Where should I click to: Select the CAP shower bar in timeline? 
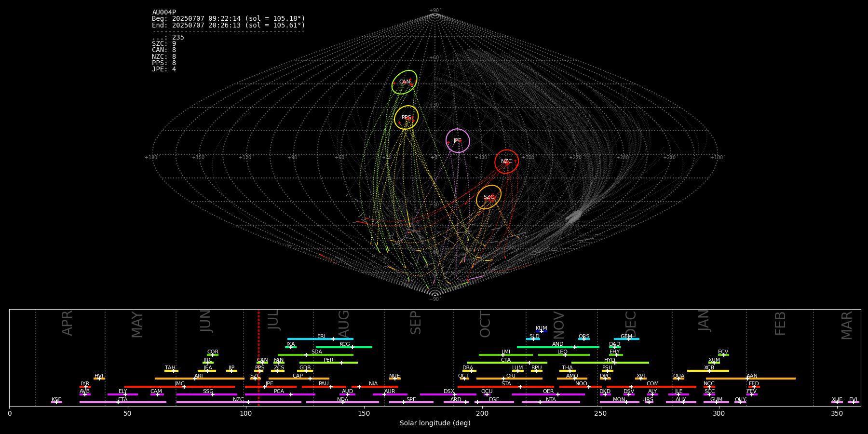[x=299, y=379]
